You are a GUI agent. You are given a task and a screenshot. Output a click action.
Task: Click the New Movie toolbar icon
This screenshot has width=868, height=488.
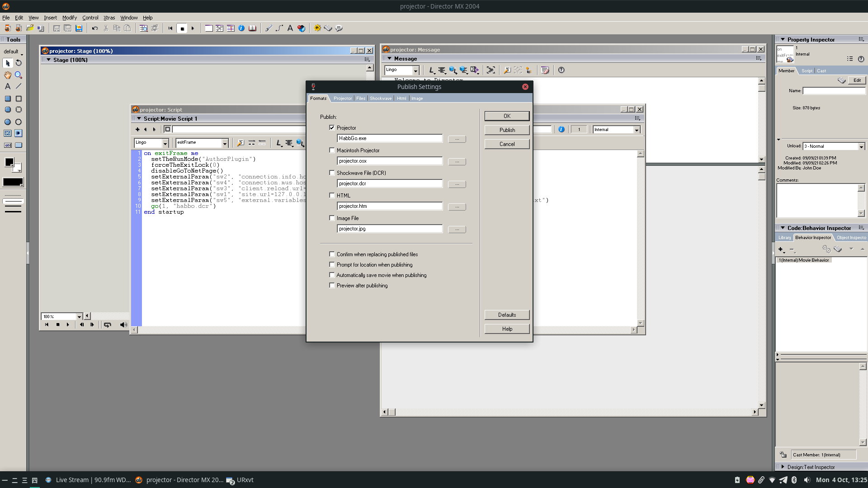[x=8, y=28]
